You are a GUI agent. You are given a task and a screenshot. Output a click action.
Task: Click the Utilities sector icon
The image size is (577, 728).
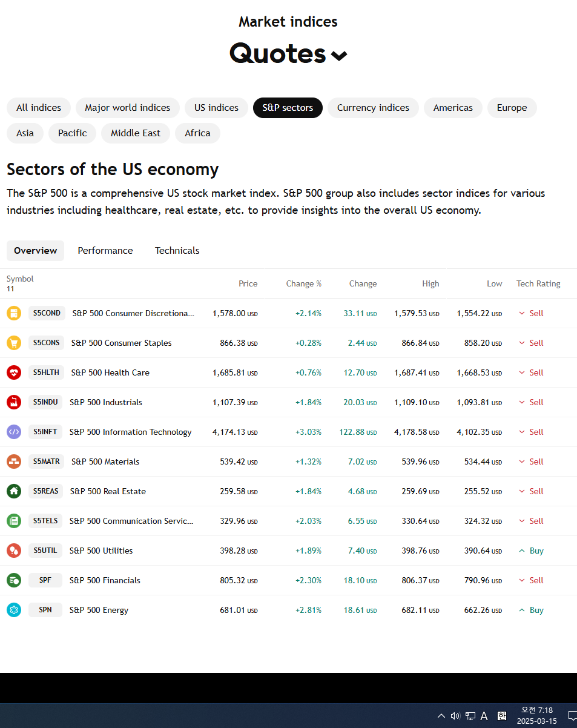point(14,551)
